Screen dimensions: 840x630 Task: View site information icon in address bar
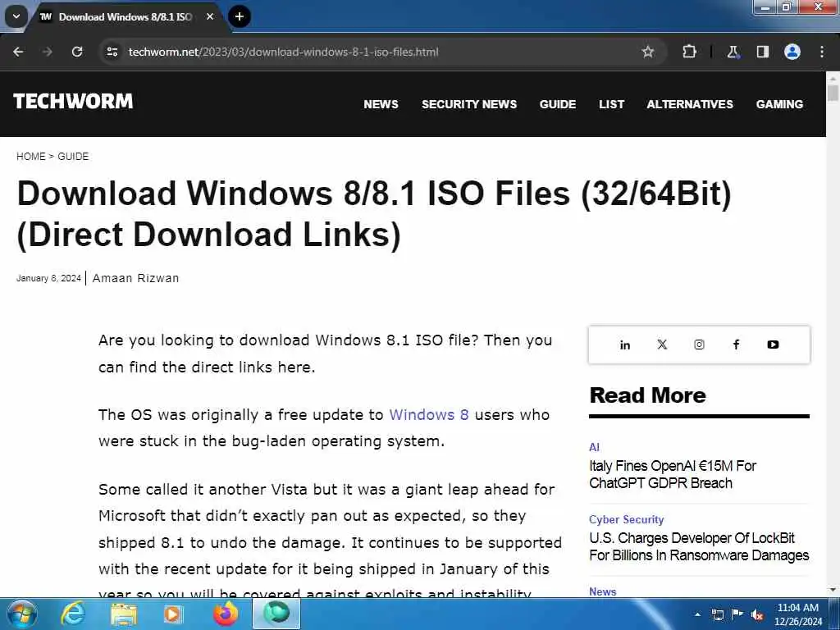click(x=112, y=52)
